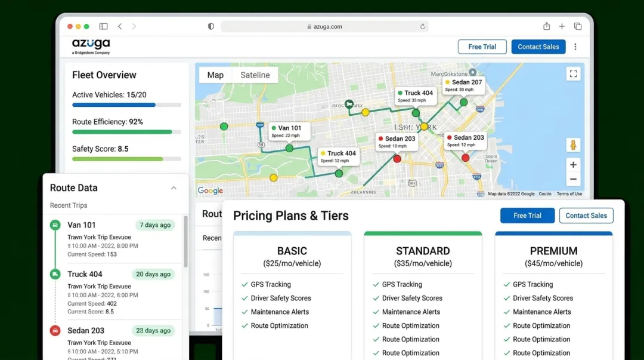Click the Route Data panel scrollbar

(x=185, y=242)
